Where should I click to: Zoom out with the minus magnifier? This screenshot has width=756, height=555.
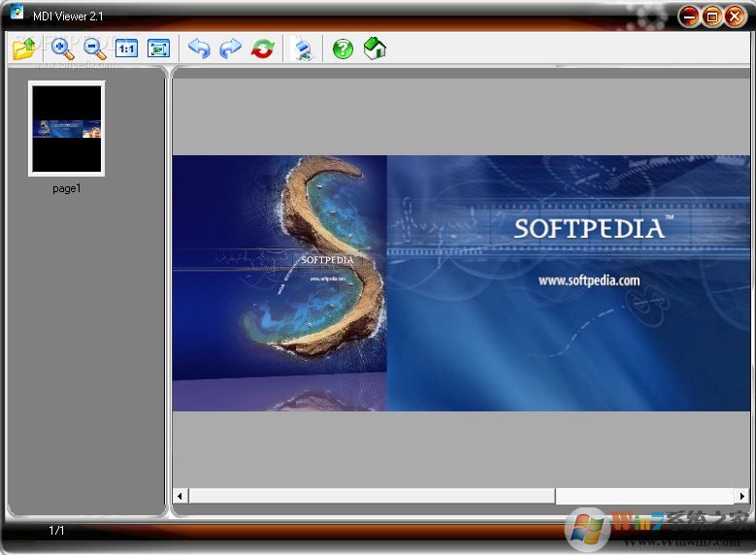[95, 49]
